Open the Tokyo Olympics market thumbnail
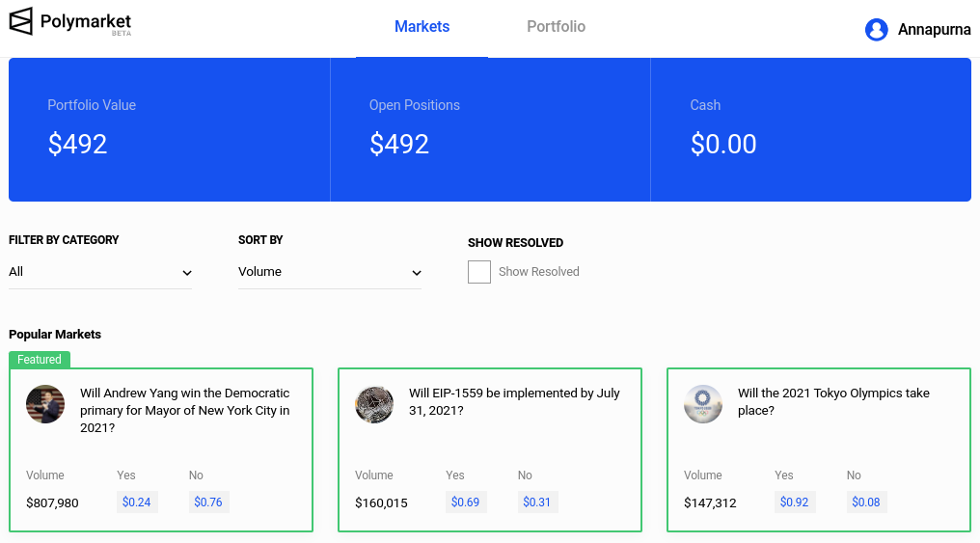The height and width of the screenshot is (543, 980). click(703, 404)
